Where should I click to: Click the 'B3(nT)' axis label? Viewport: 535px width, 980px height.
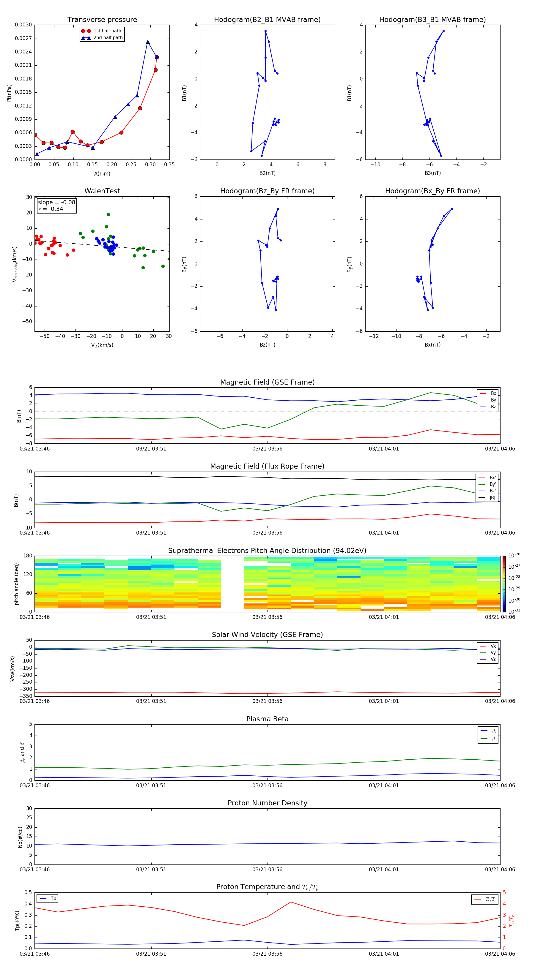tap(432, 173)
